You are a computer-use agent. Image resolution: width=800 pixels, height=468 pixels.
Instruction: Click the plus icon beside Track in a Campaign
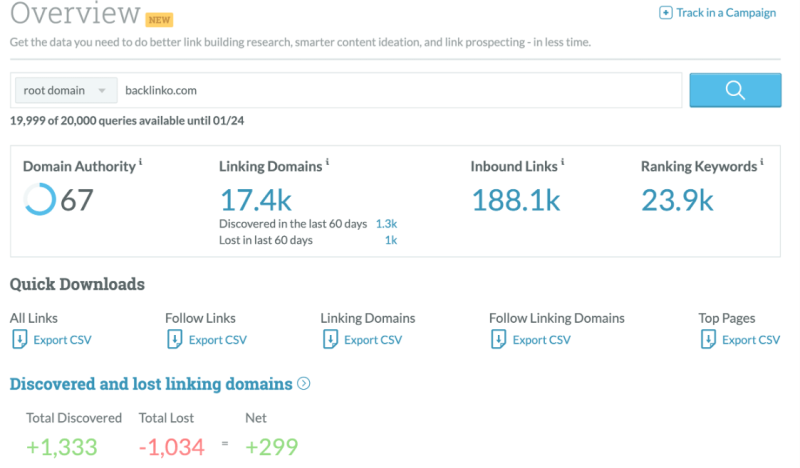point(665,13)
